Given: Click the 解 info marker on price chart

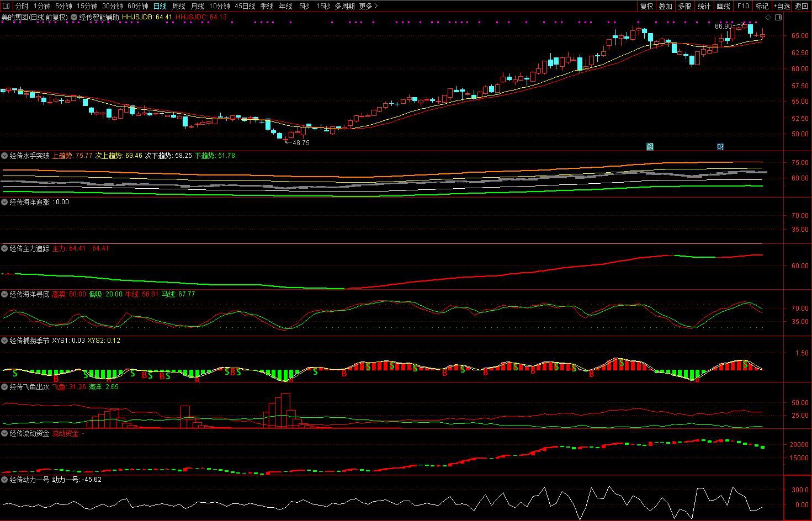Looking at the screenshot, I should click(650, 146).
